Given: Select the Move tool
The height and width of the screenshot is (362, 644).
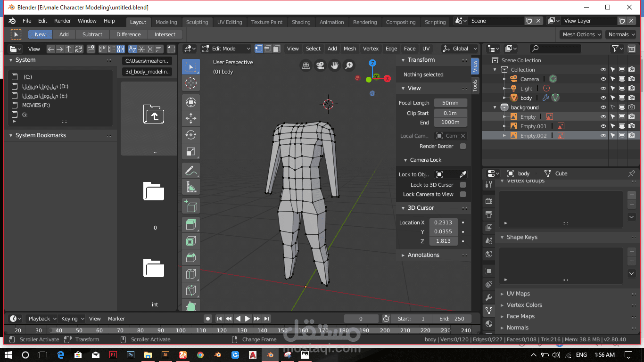Looking at the screenshot, I should (190, 118).
